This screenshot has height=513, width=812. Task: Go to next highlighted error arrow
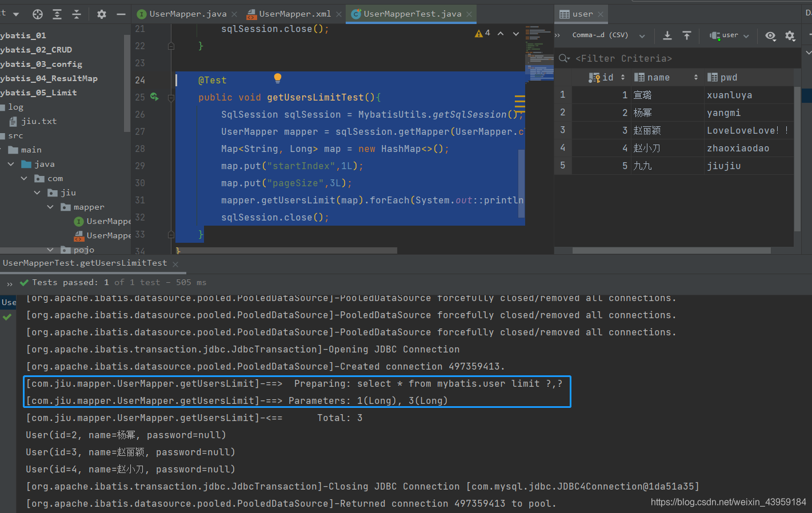pos(516,34)
